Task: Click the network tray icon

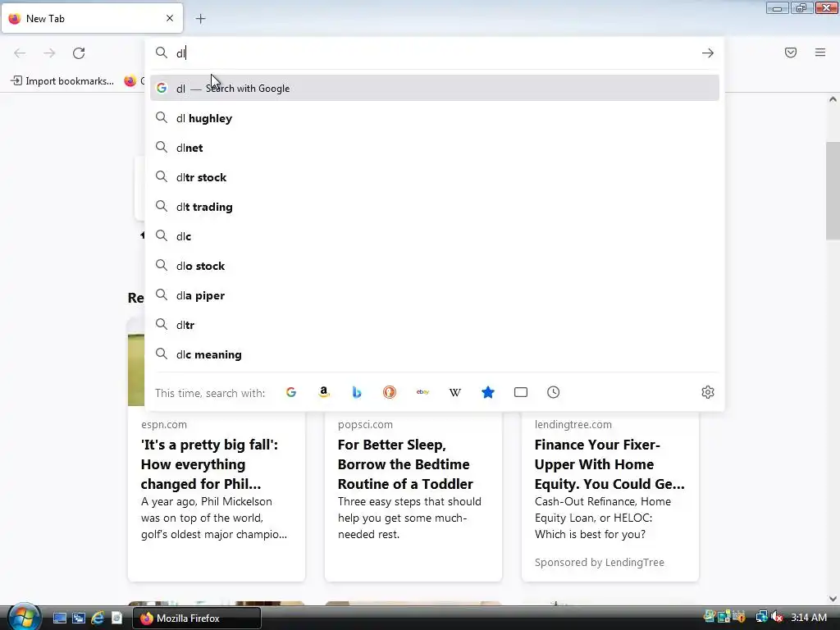Action: tap(761, 617)
